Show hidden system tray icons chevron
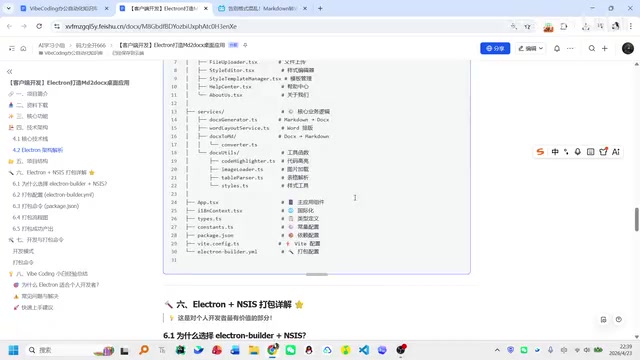 497,350
